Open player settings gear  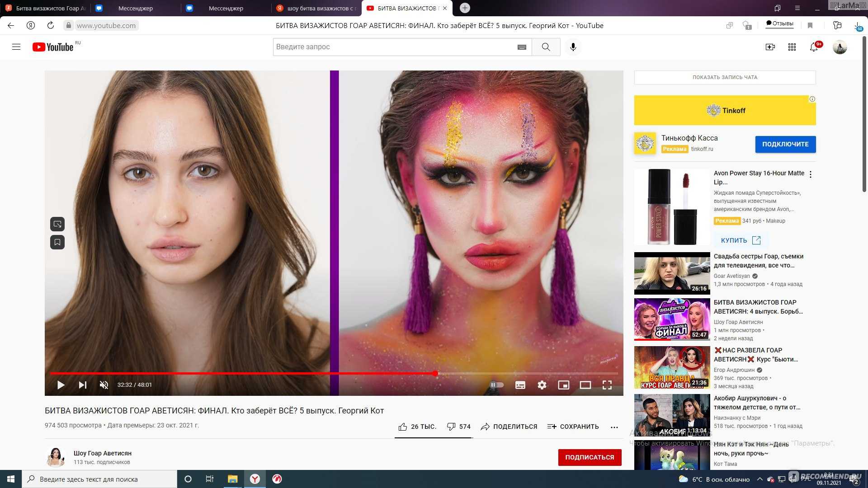click(542, 385)
